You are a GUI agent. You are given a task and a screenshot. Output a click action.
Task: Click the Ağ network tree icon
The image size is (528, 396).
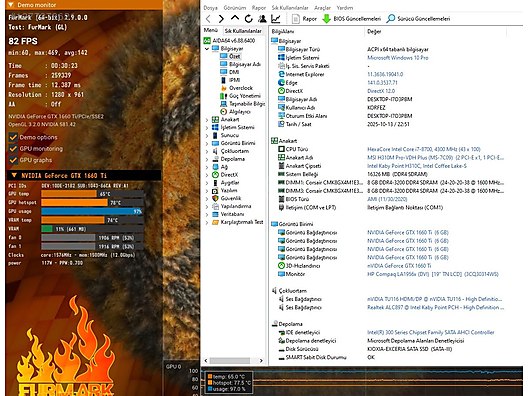pyautogui.click(x=215, y=167)
